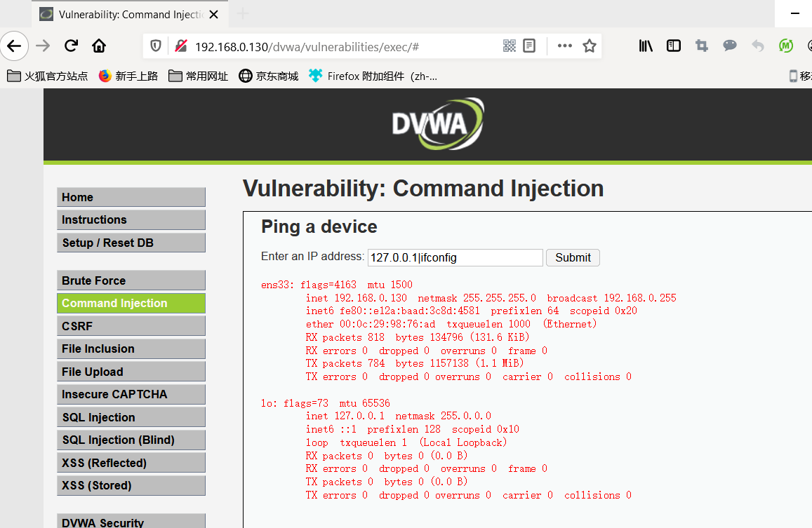Image resolution: width=812 pixels, height=528 pixels.
Task: Open the CSRF vulnerability page
Action: pyautogui.click(x=131, y=326)
